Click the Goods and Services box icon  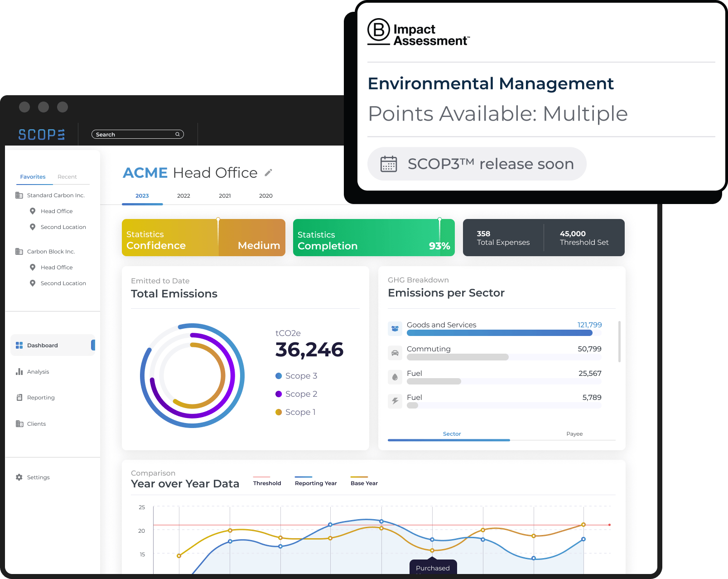point(395,329)
